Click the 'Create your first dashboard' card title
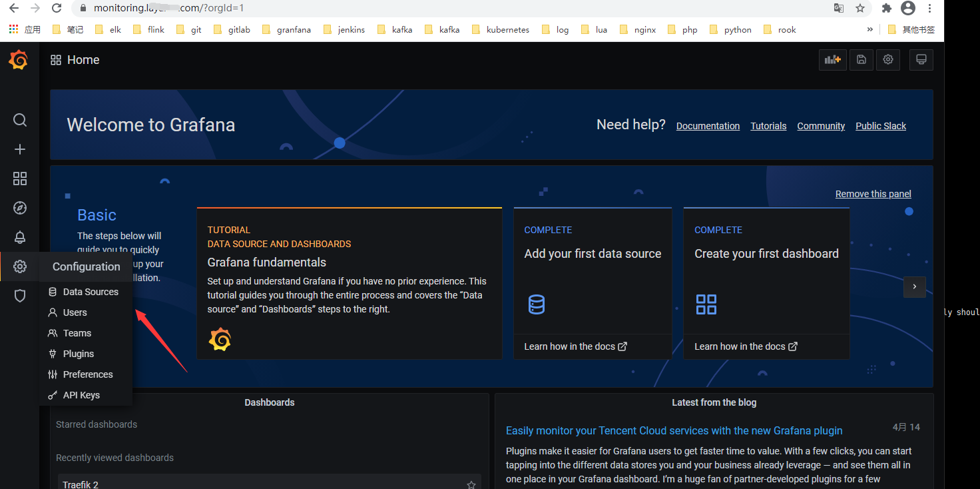Image resolution: width=980 pixels, height=489 pixels. click(766, 254)
